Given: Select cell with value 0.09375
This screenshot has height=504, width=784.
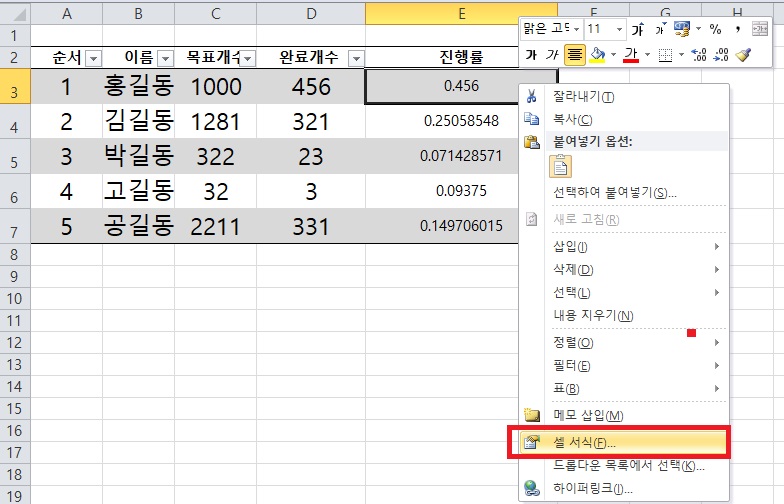Looking at the screenshot, I should click(461, 192).
